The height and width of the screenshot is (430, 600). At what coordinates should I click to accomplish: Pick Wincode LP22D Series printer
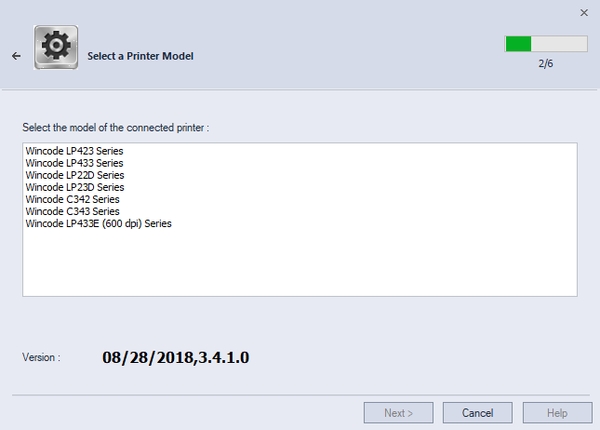tap(74, 175)
